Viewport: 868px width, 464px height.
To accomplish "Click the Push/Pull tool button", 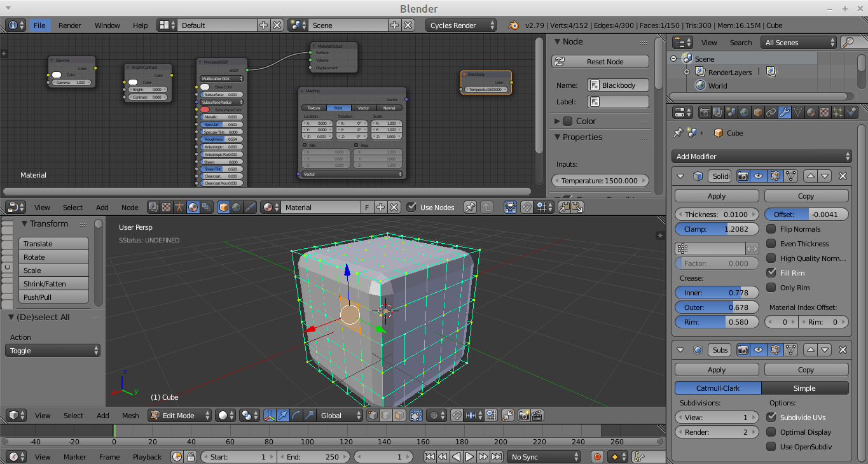I will pyautogui.click(x=53, y=297).
